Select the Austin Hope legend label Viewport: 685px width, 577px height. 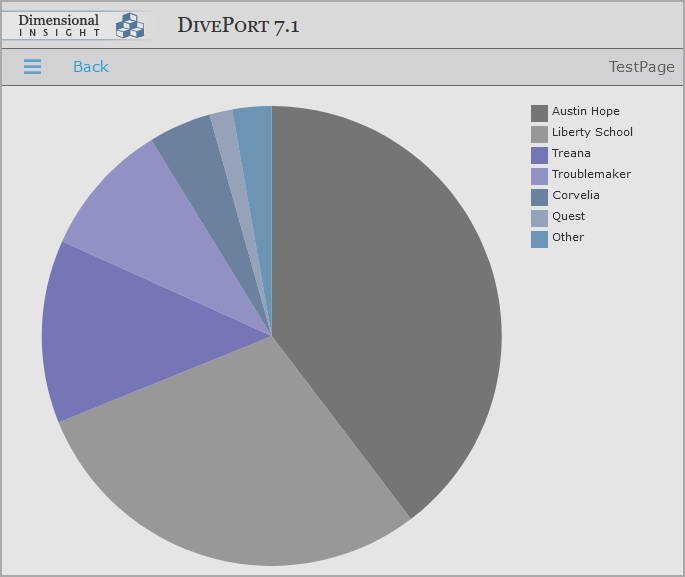(x=585, y=112)
